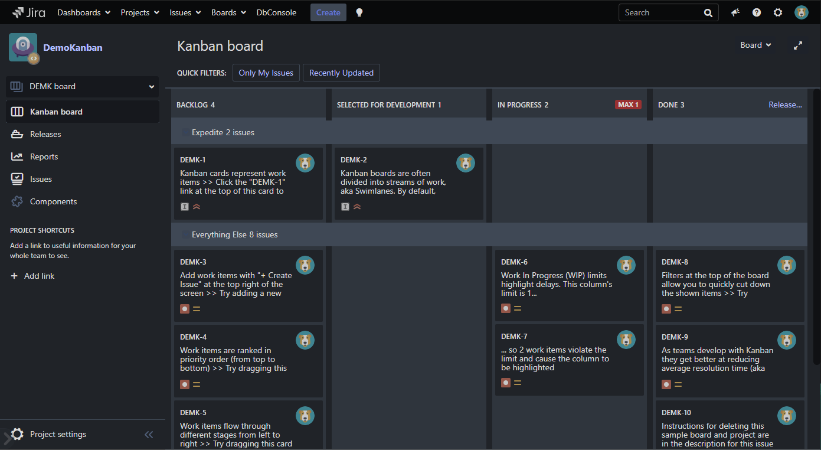Click the Issues monitor icon
Viewport: 821px width, 450px height.
17,179
